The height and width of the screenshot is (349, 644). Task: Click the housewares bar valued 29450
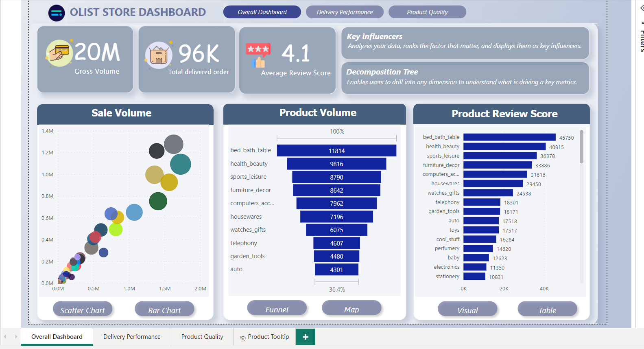pos(493,184)
